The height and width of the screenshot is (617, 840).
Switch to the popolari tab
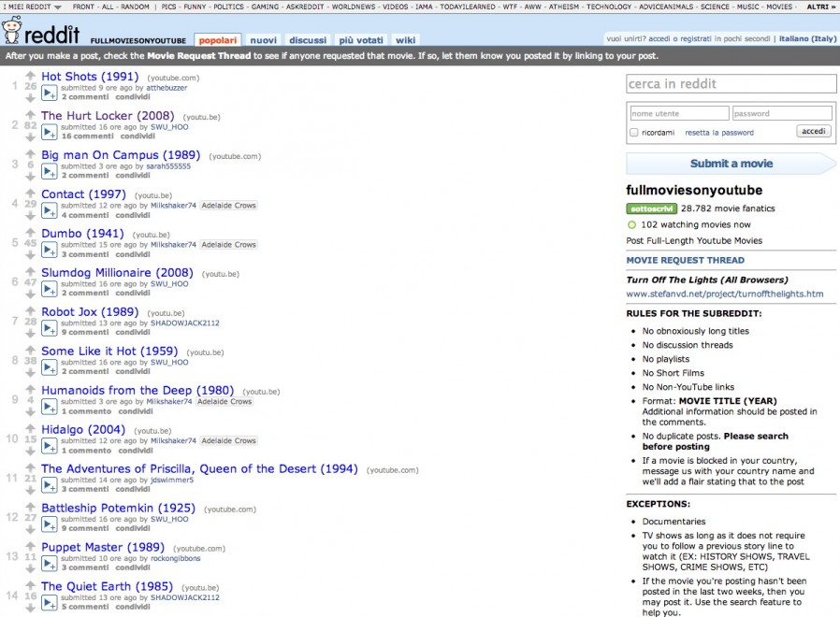(218, 40)
